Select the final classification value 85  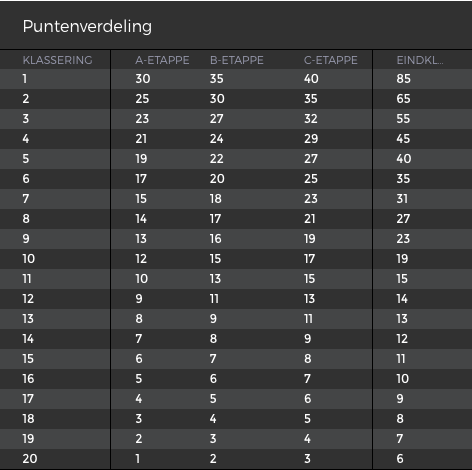coord(404,79)
